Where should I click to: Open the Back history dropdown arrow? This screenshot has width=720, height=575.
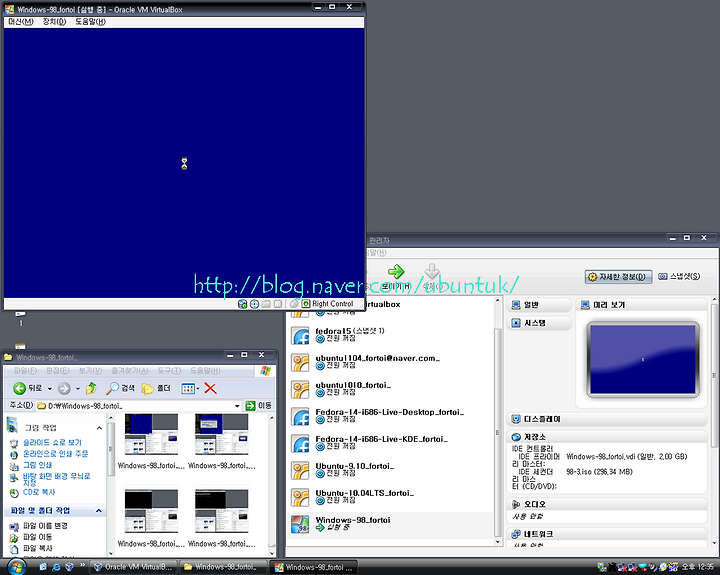50,389
